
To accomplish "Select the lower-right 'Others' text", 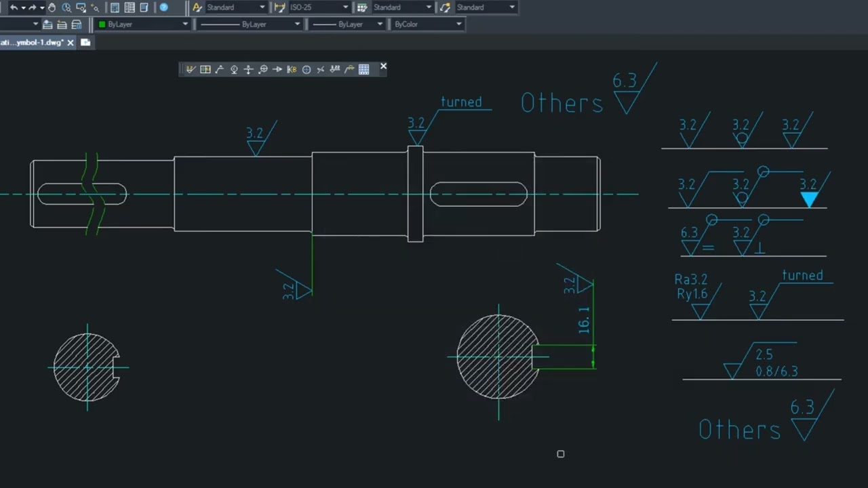I will [740, 429].
